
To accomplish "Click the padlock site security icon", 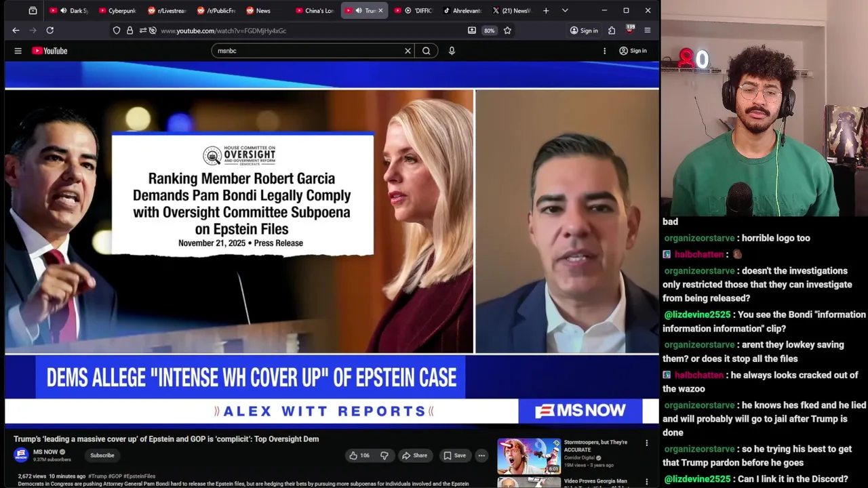I will [x=130, y=30].
